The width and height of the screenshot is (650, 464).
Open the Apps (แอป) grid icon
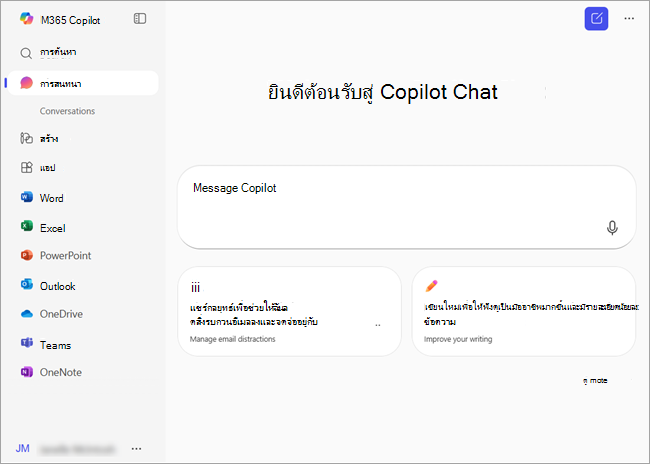click(27, 168)
